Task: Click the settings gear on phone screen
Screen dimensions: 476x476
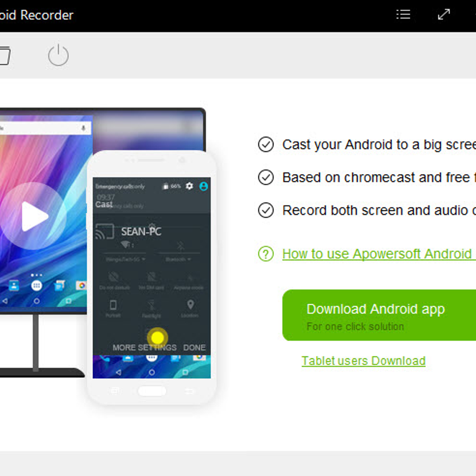Action: tap(190, 186)
